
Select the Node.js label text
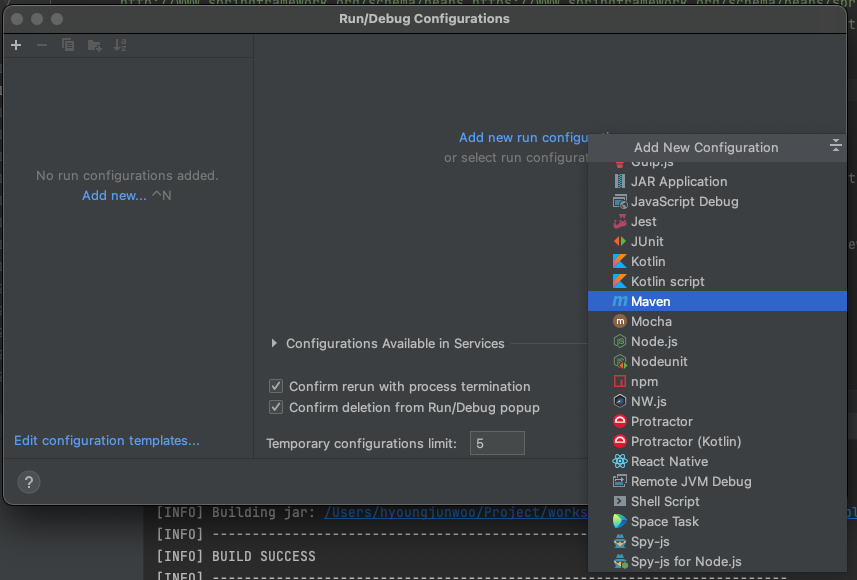click(654, 342)
